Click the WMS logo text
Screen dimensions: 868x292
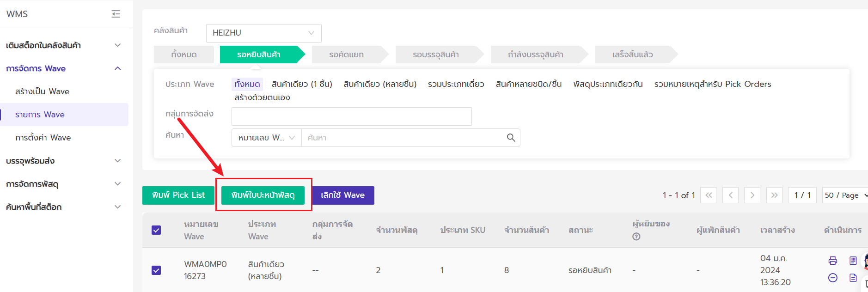pos(17,14)
